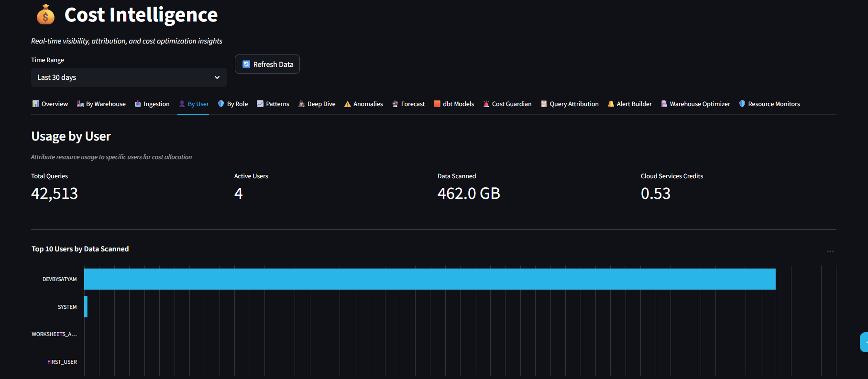Image resolution: width=868 pixels, height=379 pixels.
Task: Switch to the By Role tab
Action: click(233, 104)
